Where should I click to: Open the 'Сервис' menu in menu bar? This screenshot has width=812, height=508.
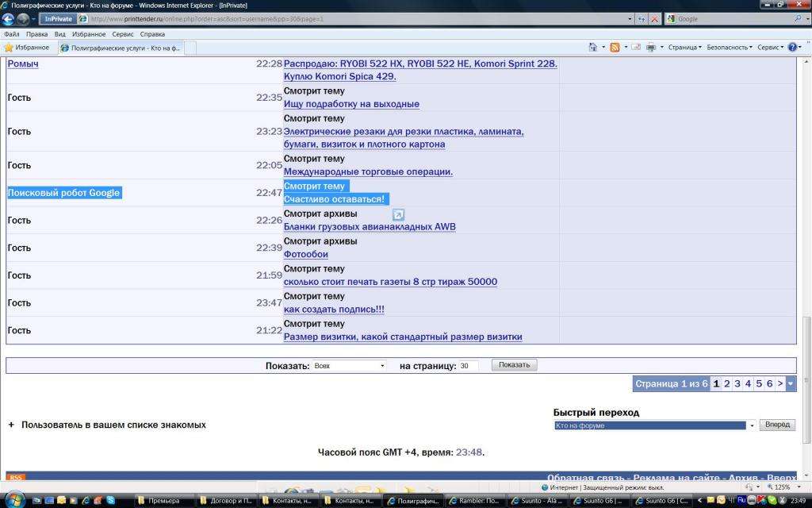(x=122, y=34)
